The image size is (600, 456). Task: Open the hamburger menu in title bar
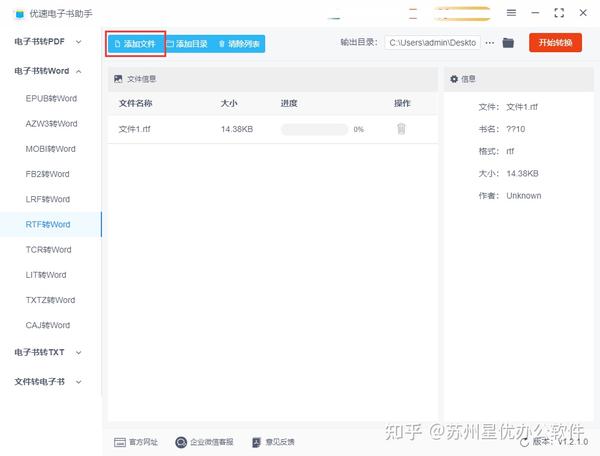coord(511,13)
